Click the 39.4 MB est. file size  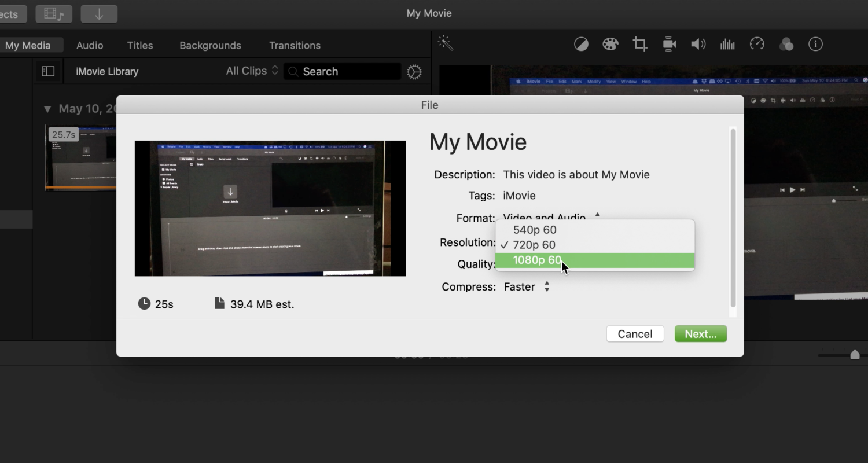tap(262, 304)
